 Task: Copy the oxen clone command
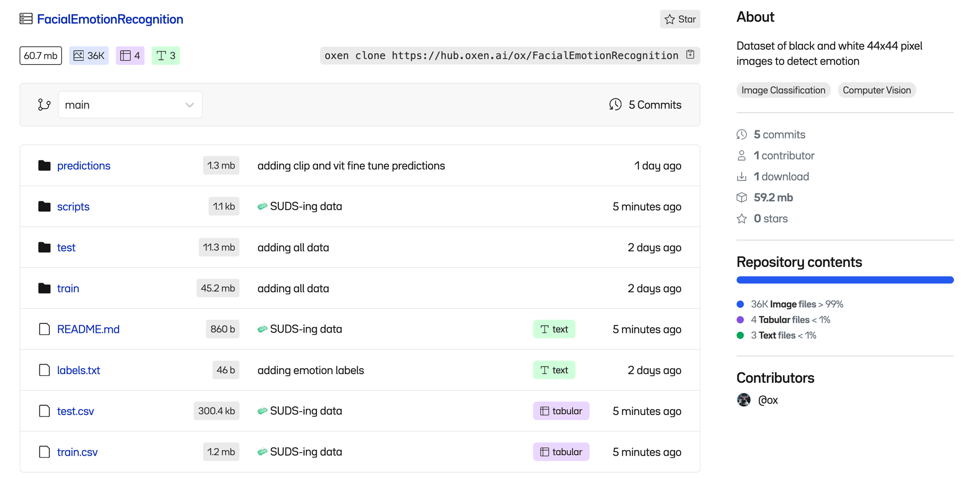[x=690, y=55]
